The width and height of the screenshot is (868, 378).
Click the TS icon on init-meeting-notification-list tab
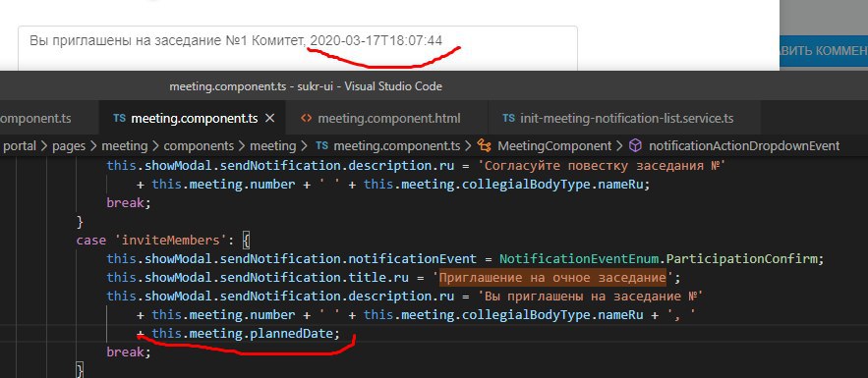point(508,118)
